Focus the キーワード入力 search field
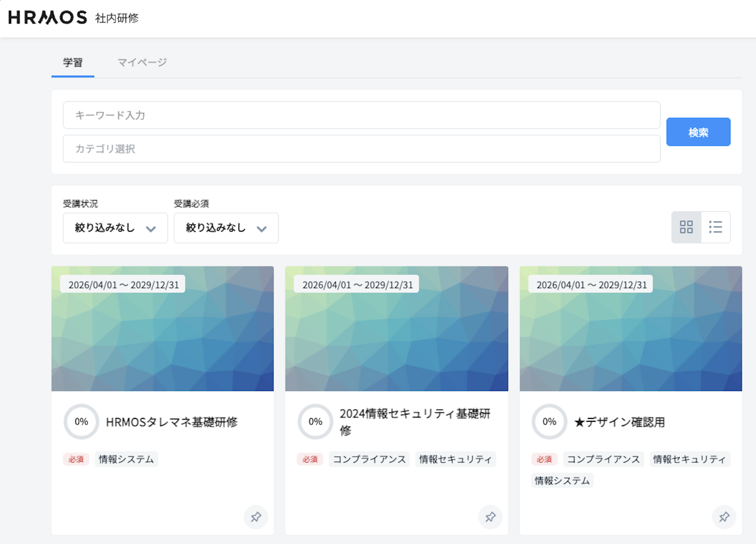Screen dimensions: 756x544 361,115
